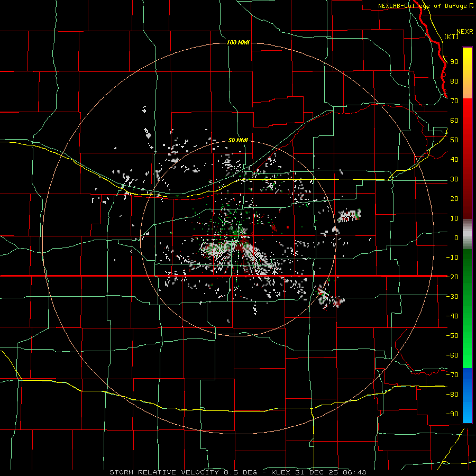
Task: Click the NEXR label at top right
Action: 465,32
